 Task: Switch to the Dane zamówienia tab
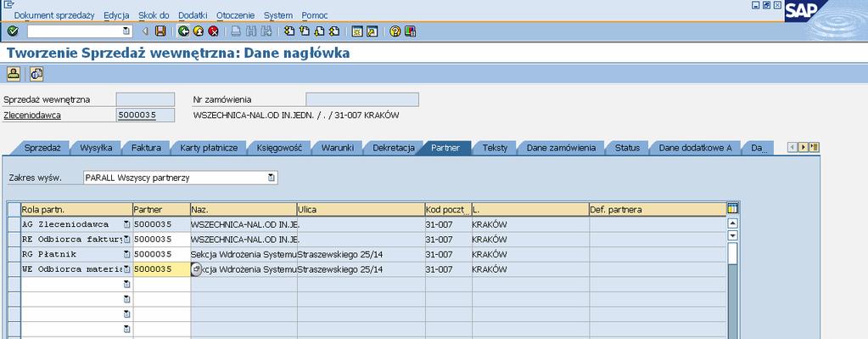tap(561, 148)
